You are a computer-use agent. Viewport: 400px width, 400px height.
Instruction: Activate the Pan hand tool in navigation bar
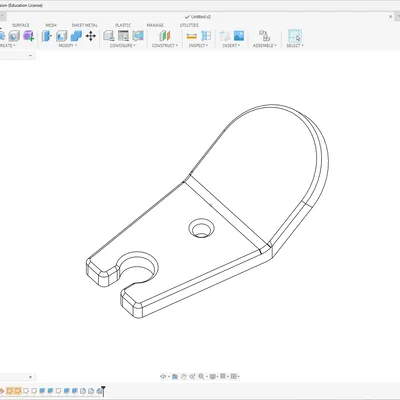pyautogui.click(x=183, y=377)
